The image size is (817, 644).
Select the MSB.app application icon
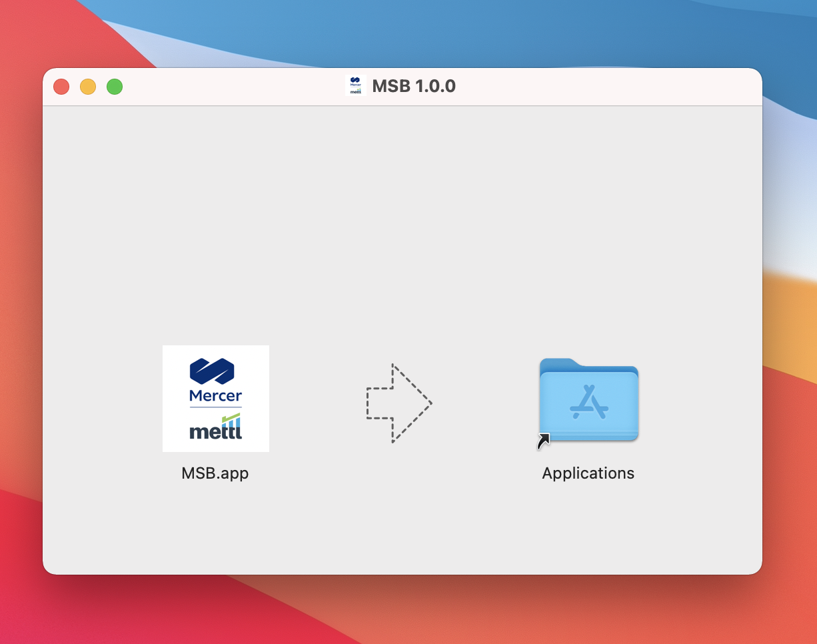click(x=215, y=398)
